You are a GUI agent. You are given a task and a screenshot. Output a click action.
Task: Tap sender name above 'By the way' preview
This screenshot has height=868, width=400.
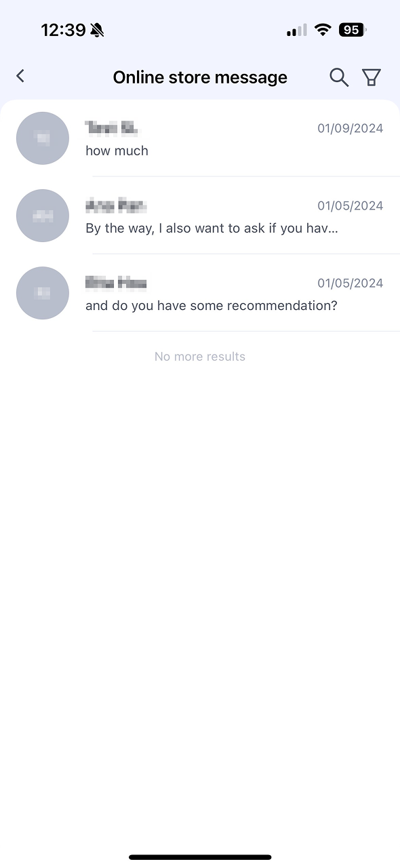click(116, 205)
